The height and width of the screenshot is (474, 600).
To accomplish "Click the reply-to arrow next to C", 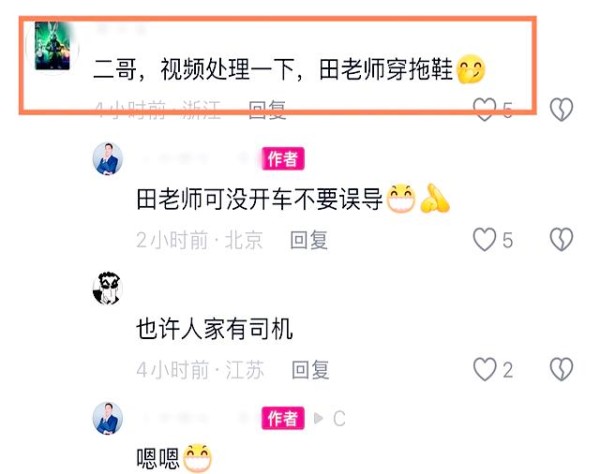I will pyautogui.click(x=318, y=419).
